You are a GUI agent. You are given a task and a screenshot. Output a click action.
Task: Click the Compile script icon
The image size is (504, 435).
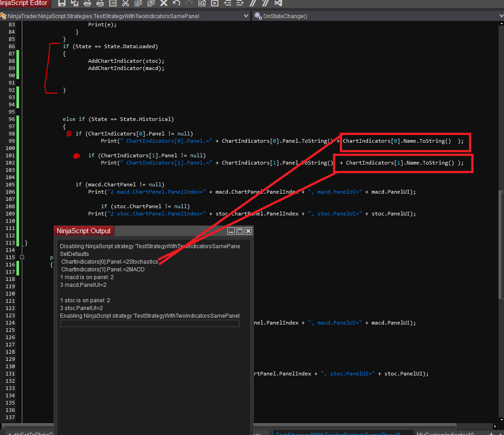click(x=215, y=3)
